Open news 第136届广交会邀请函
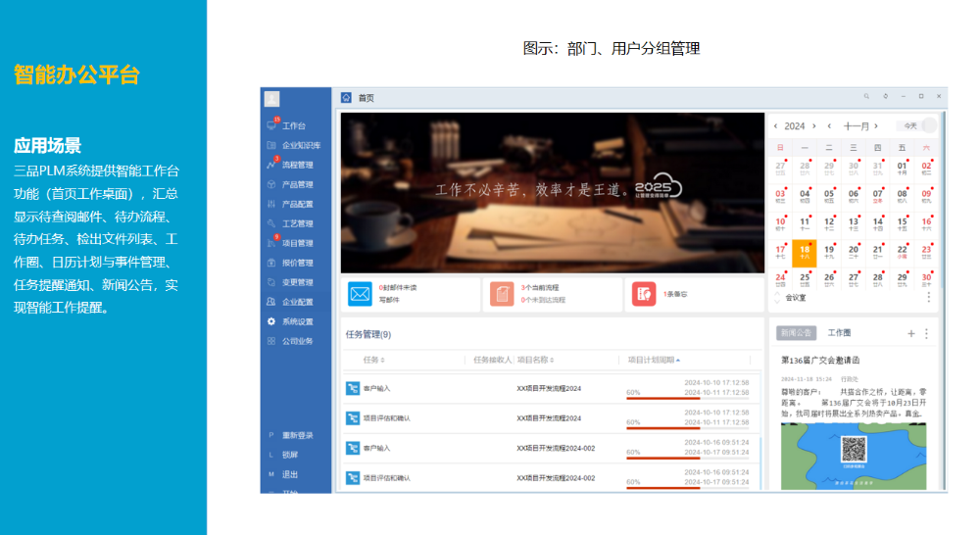 point(820,360)
